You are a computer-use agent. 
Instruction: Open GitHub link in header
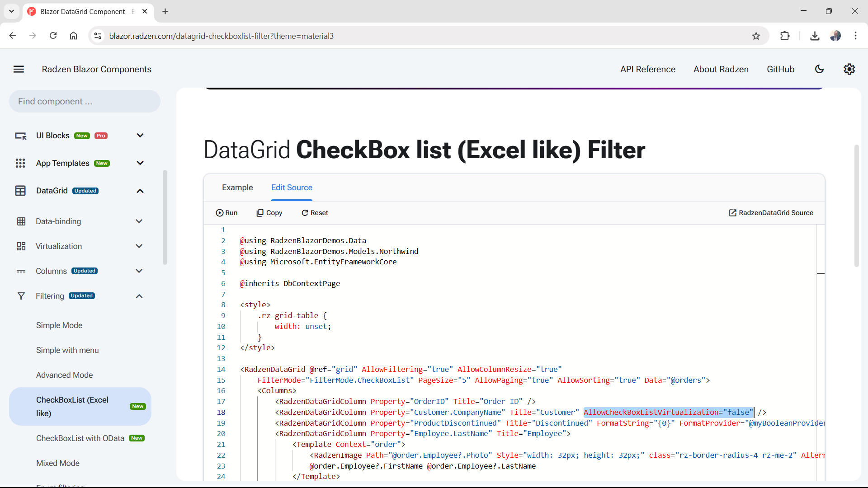tap(780, 69)
